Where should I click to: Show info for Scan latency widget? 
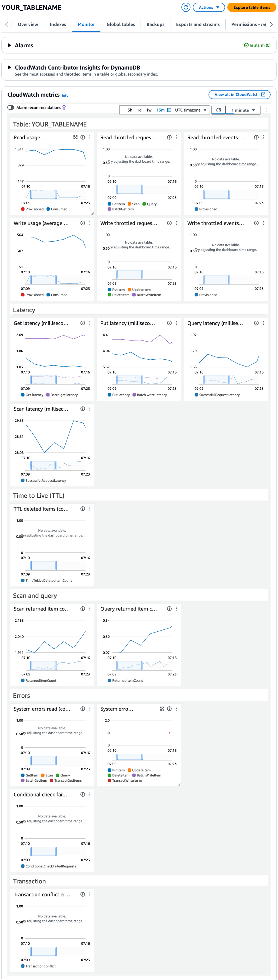(82, 409)
